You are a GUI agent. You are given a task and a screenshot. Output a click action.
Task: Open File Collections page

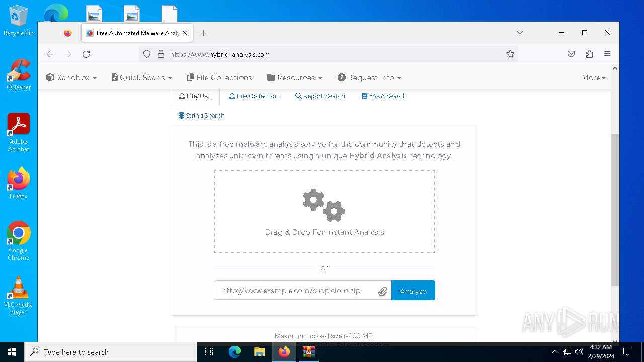point(219,78)
